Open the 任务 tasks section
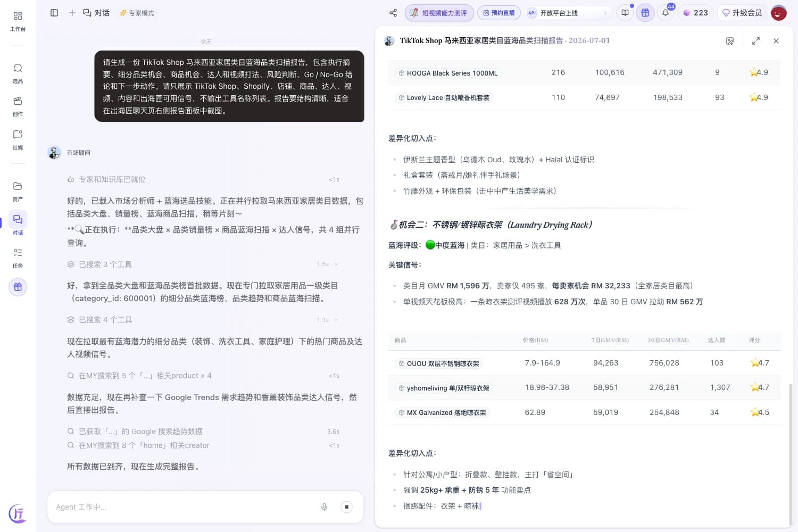The height and width of the screenshot is (532, 798). pos(18,258)
